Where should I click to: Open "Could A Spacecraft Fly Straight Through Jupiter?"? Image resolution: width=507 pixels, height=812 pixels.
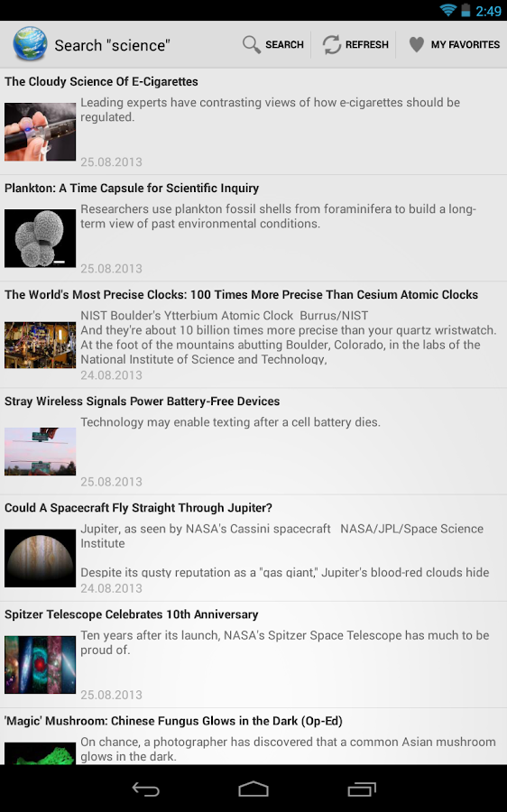point(138,508)
